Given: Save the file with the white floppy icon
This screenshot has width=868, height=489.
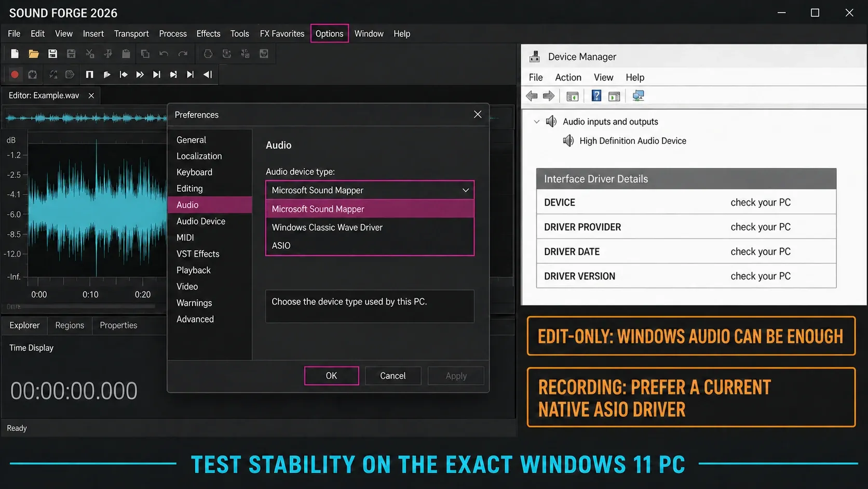Looking at the screenshot, I should pos(52,54).
